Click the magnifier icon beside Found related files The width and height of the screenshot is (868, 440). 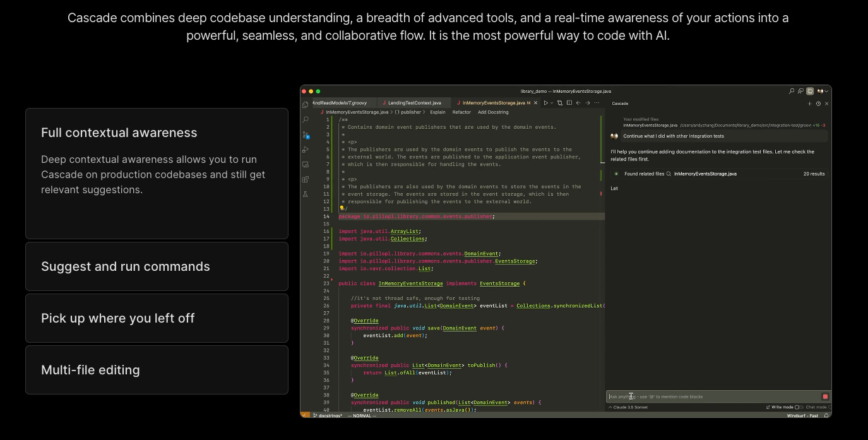tap(669, 174)
